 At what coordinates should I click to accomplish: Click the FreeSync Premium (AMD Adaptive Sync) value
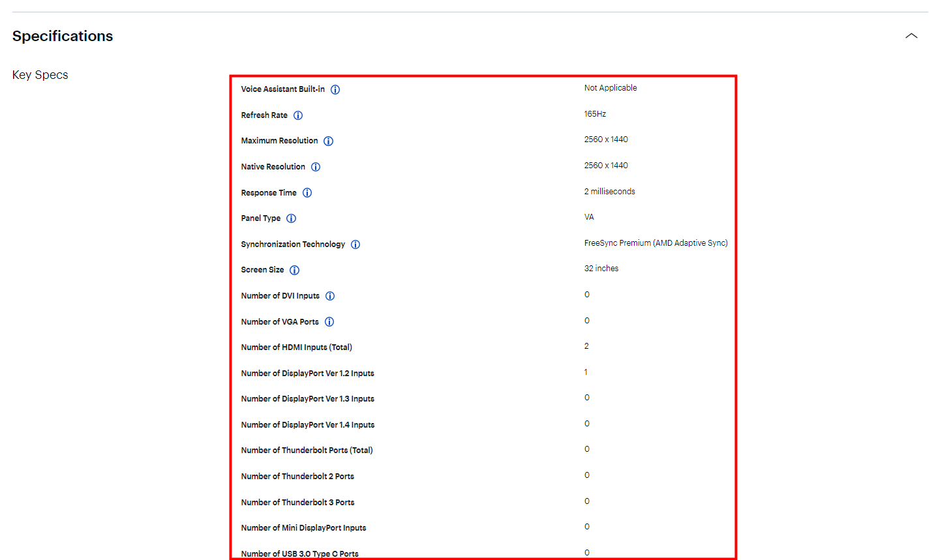(x=655, y=243)
